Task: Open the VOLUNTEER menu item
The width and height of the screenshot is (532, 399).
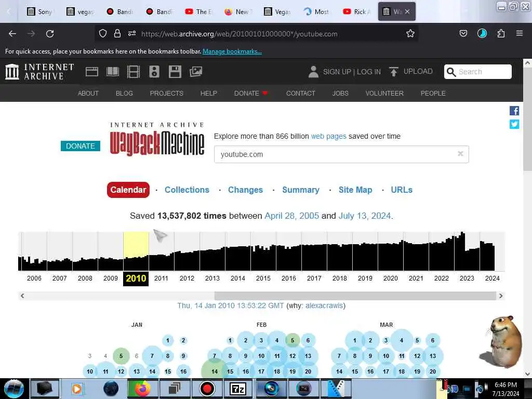Action: click(384, 94)
